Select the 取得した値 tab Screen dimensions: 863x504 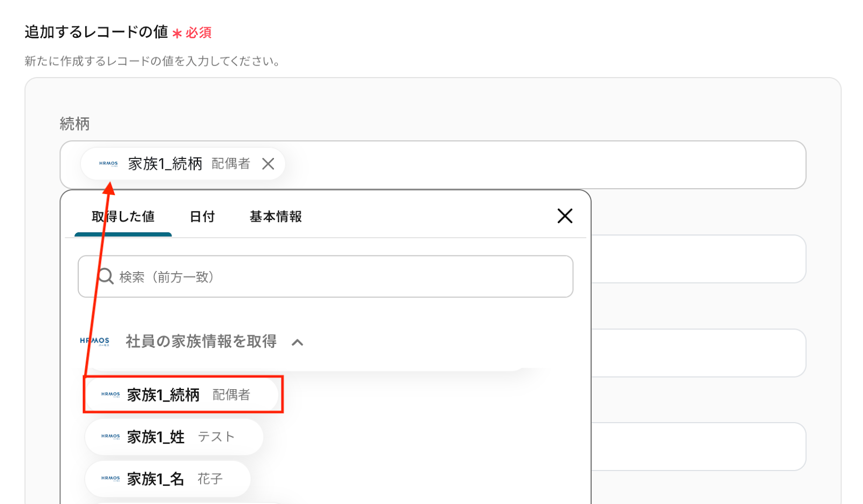(123, 217)
